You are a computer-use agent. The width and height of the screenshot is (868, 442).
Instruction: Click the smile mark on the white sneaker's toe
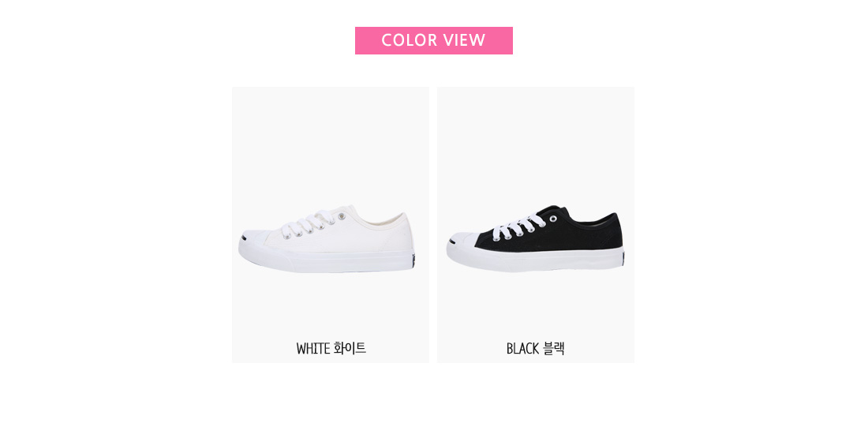tap(244, 238)
